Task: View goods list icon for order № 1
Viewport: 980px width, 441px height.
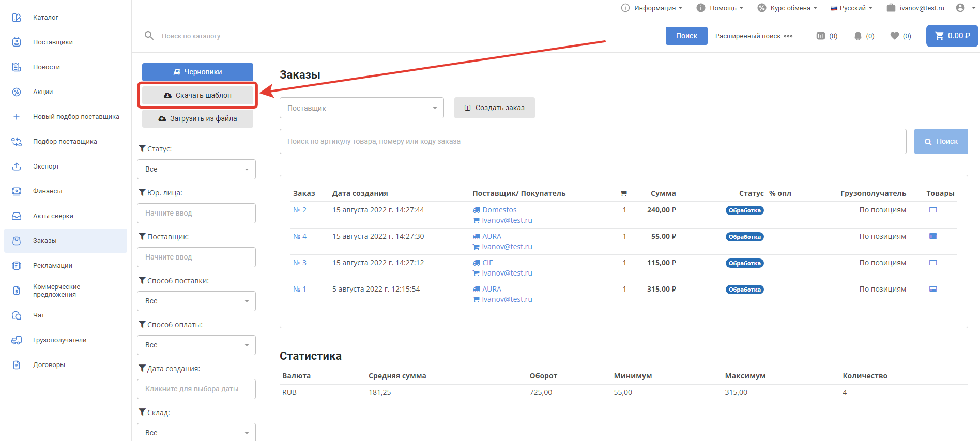Action: tap(933, 289)
